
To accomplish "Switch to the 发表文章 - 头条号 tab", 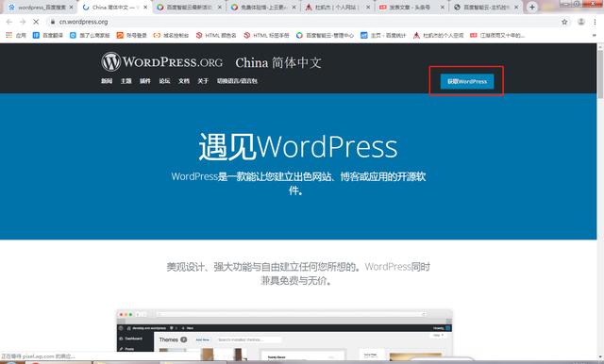I will point(411,7).
